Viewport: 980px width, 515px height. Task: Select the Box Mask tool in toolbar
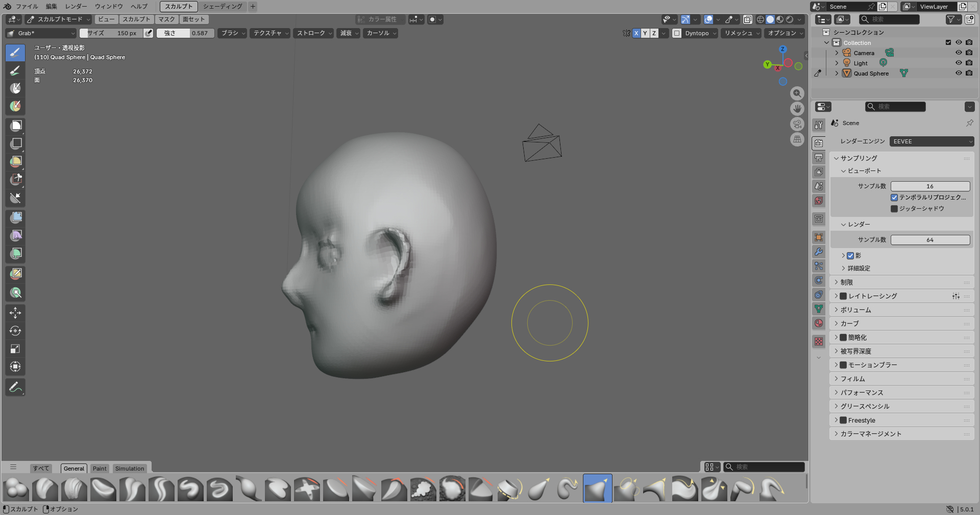coord(15,126)
